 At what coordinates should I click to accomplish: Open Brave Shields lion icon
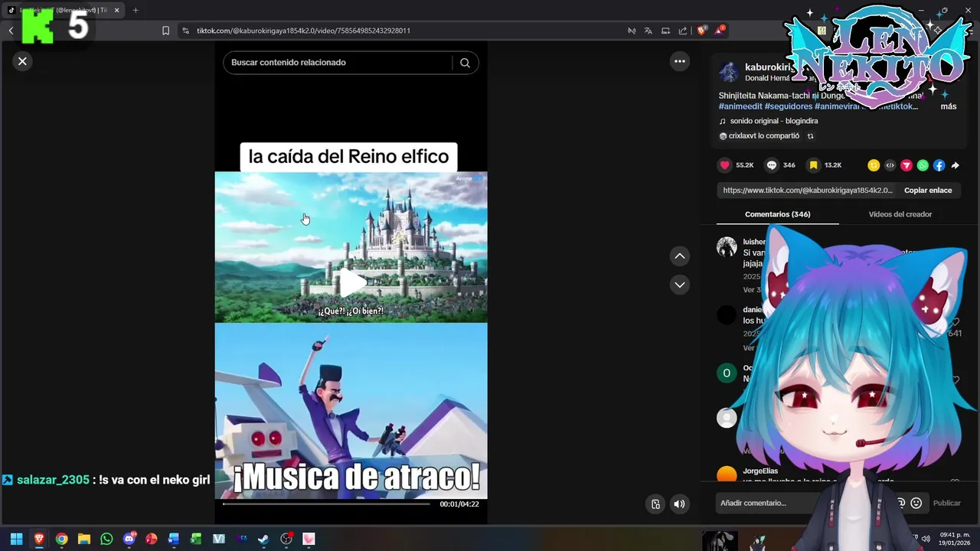[701, 31]
